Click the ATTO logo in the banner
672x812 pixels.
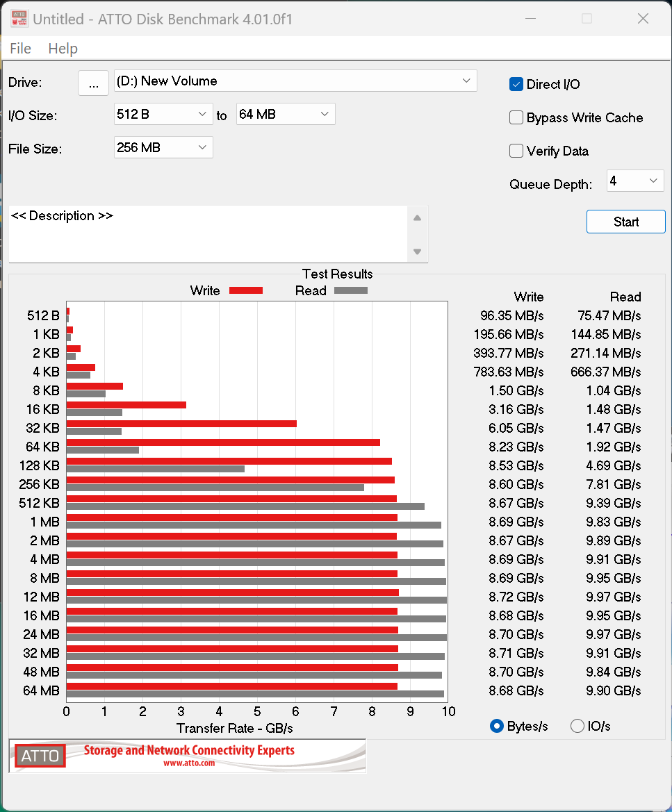[x=40, y=756]
